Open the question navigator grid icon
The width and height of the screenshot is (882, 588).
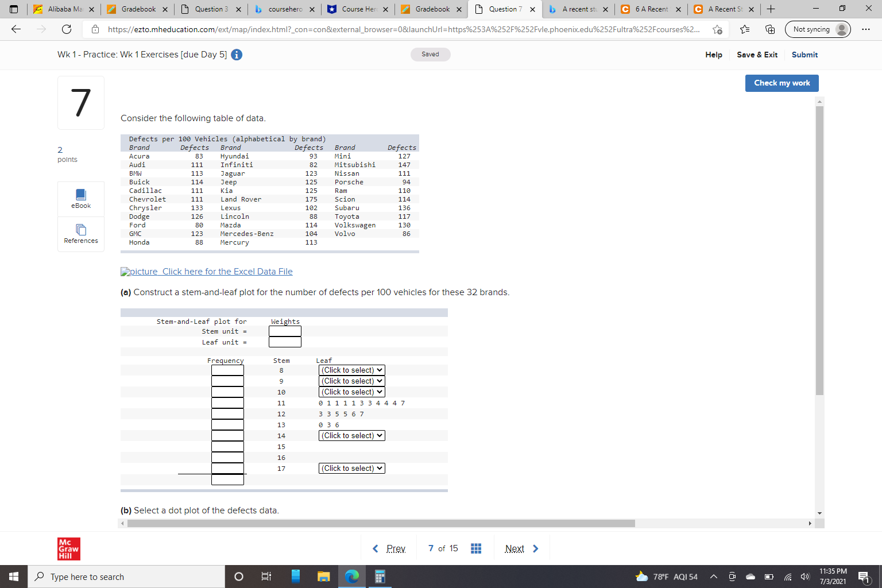point(475,548)
